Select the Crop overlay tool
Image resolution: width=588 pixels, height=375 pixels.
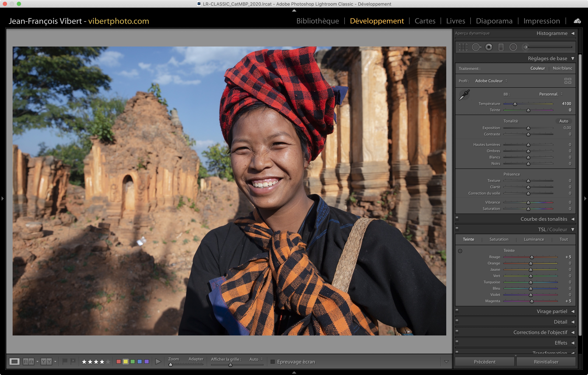[x=463, y=47]
